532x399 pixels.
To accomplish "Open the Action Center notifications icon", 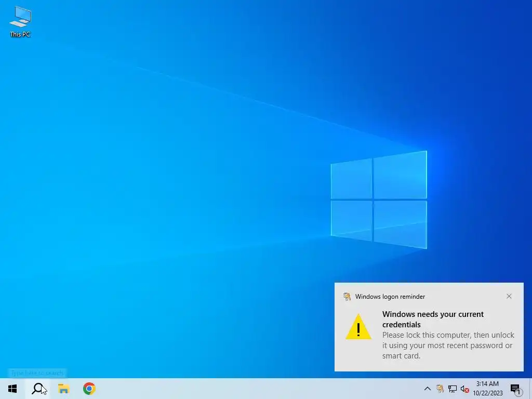I will point(515,389).
